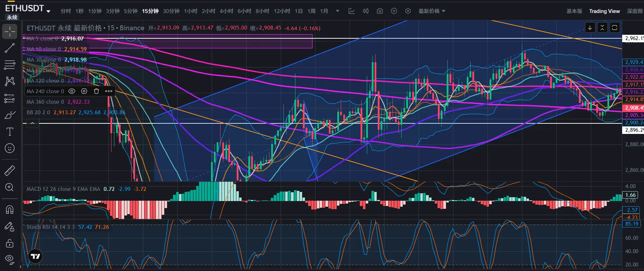
Task: Toggle stay-in-drawing-mode pencil lock
Action: [x=10, y=227]
